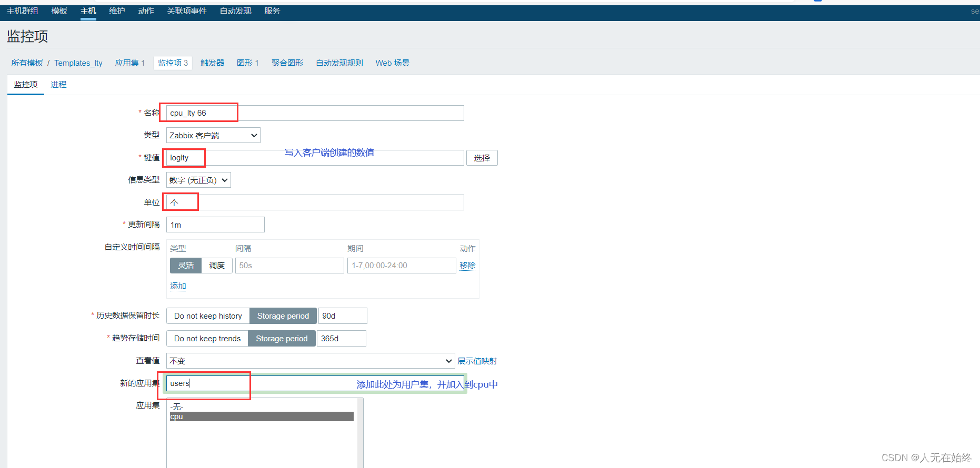Click the history period field showing 90d
Screen dimensions: 980x468
click(x=343, y=316)
